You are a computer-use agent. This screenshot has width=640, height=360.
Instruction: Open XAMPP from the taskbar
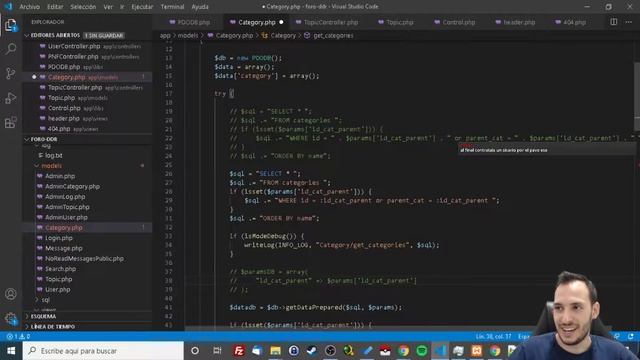pos(477,351)
